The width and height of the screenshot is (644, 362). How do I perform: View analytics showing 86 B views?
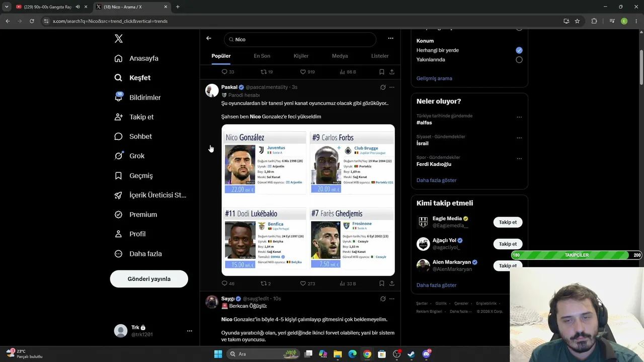tap(348, 72)
